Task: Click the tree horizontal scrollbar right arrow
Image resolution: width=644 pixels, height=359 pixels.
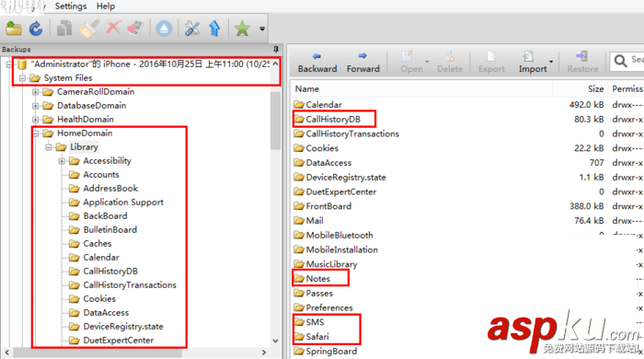Action: click(x=264, y=353)
